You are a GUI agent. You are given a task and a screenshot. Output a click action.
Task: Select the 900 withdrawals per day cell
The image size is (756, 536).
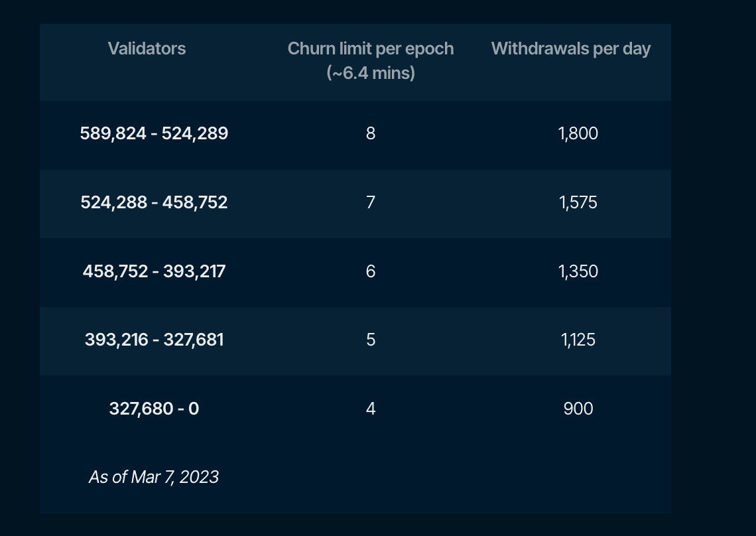point(578,409)
